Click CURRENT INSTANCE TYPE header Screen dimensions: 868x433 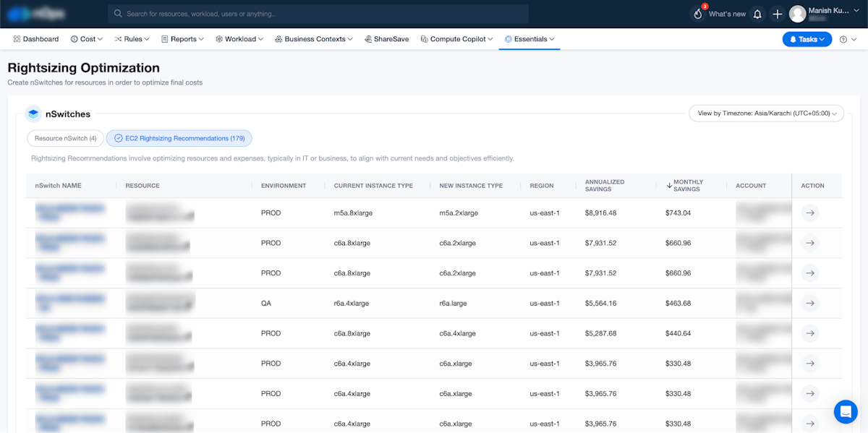(373, 186)
